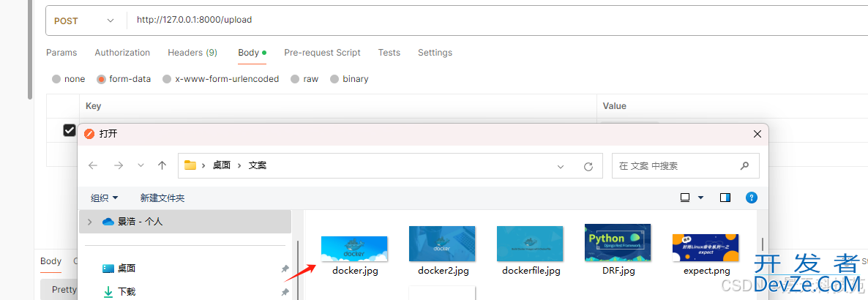This screenshot has height=300, width=868.
Task: Go forward in file dialog
Action: [x=118, y=165]
